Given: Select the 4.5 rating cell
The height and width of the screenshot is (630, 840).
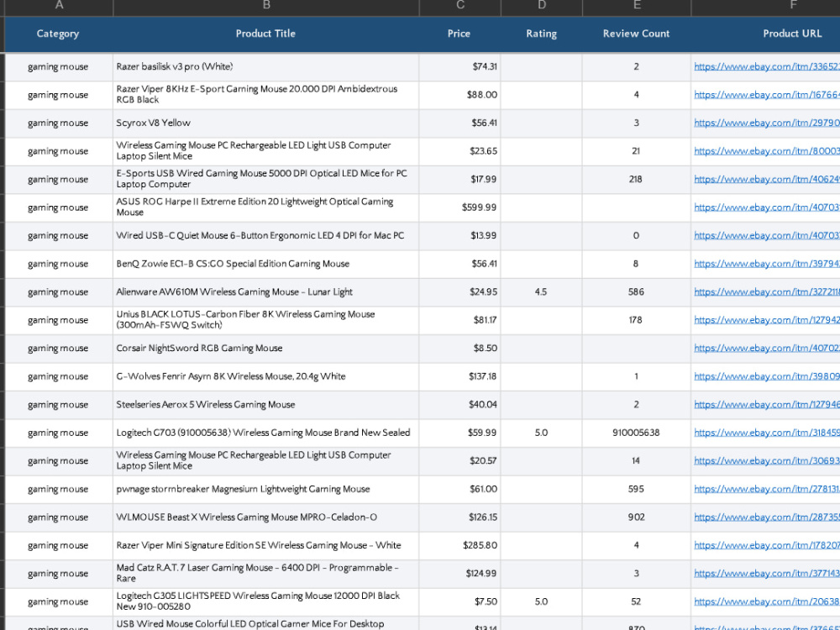Looking at the screenshot, I should 542,292.
